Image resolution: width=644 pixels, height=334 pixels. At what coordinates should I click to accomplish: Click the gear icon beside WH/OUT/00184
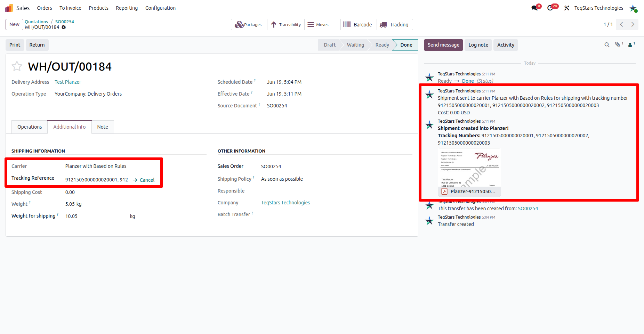click(x=64, y=27)
